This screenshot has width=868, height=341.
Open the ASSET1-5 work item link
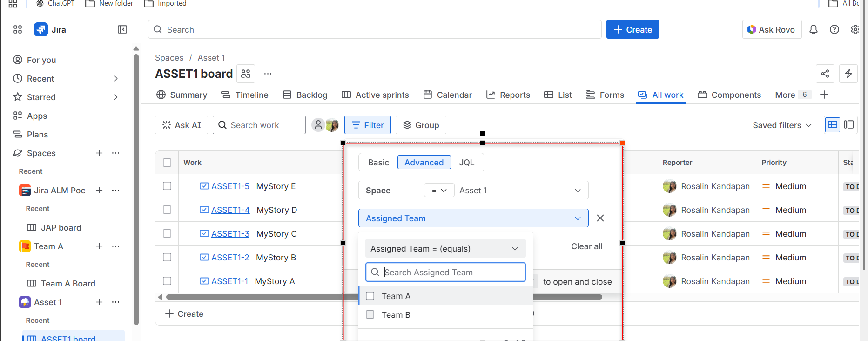230,186
